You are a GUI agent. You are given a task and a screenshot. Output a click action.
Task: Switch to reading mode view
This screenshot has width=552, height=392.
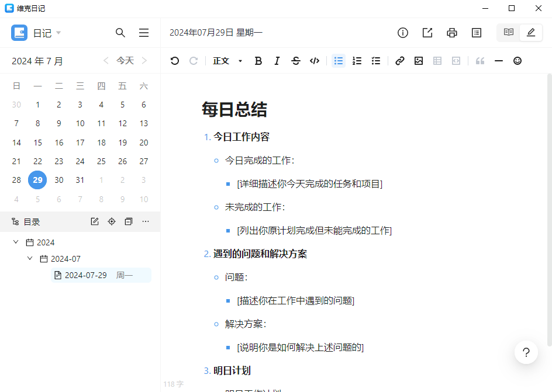(509, 33)
